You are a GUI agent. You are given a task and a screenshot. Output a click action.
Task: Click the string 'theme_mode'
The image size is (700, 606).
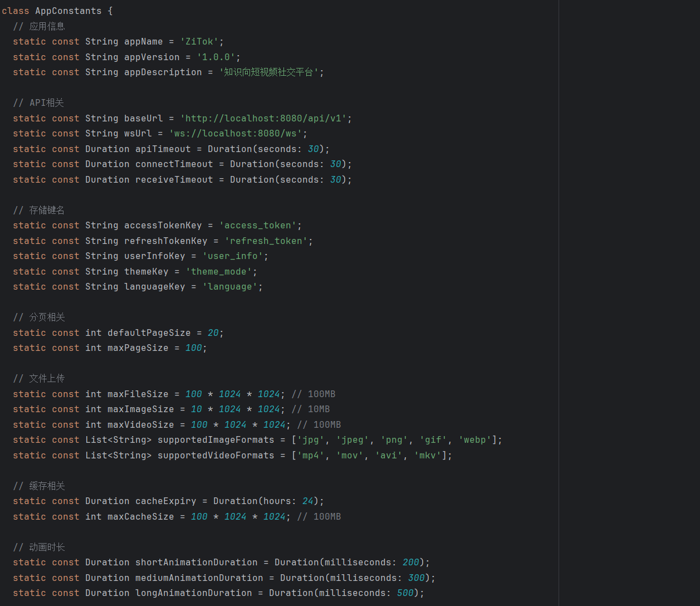tap(219, 272)
